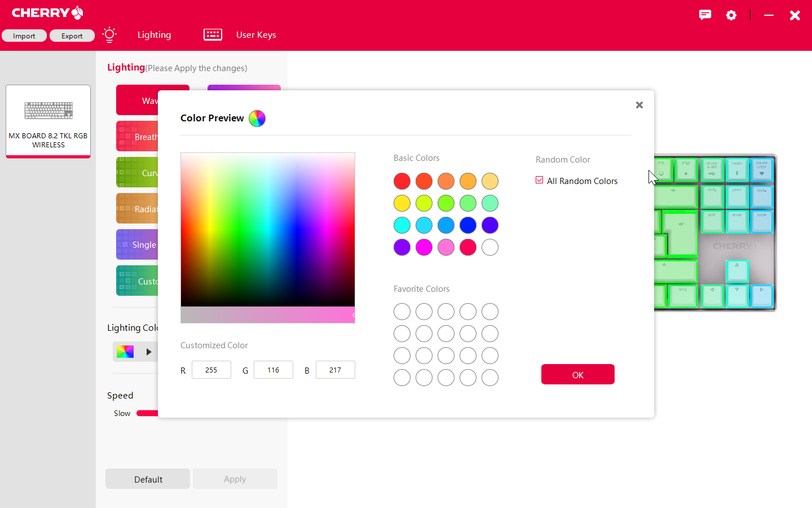Click the brightness bar below color gradient

[x=267, y=315]
